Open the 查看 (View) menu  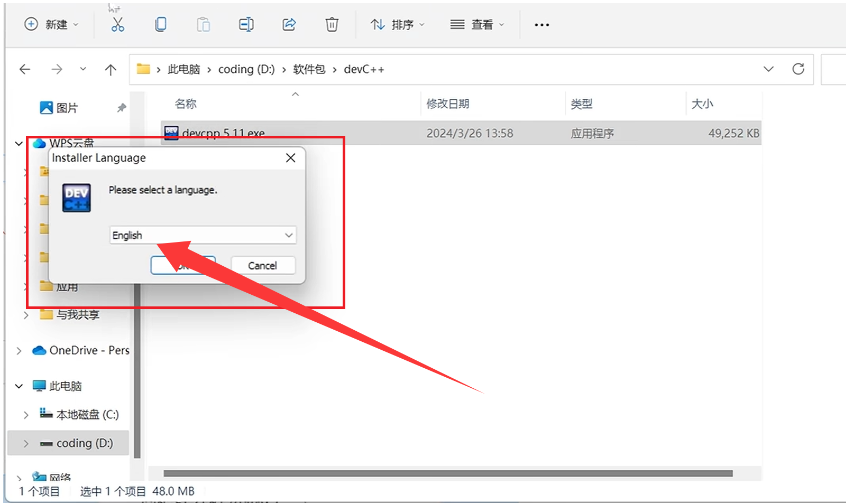point(477,24)
